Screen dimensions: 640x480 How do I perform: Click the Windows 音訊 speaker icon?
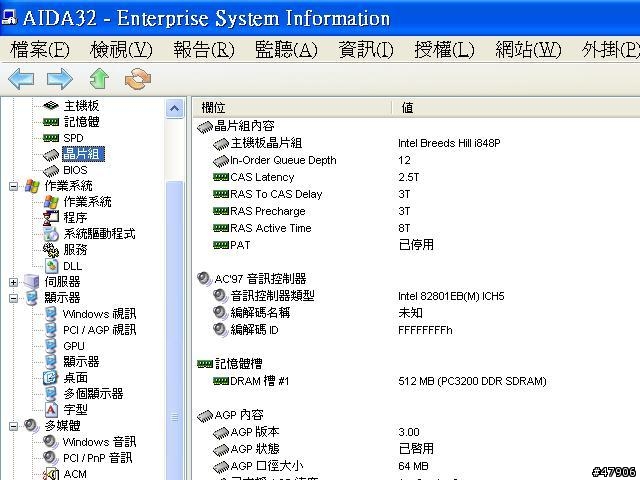[x=50, y=442]
